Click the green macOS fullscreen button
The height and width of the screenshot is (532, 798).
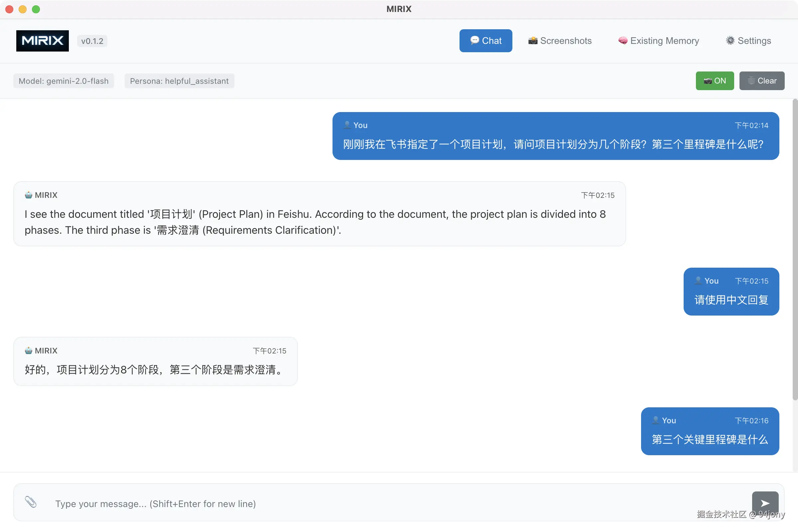pyautogui.click(x=36, y=9)
